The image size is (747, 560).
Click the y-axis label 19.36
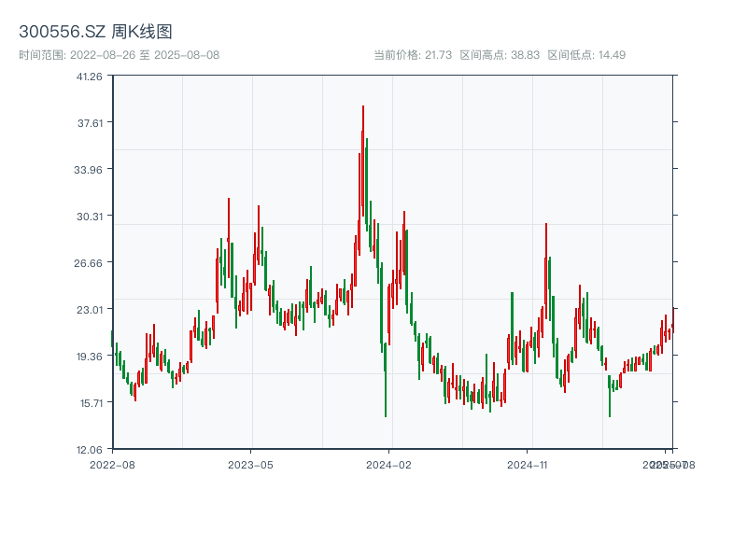tap(89, 357)
